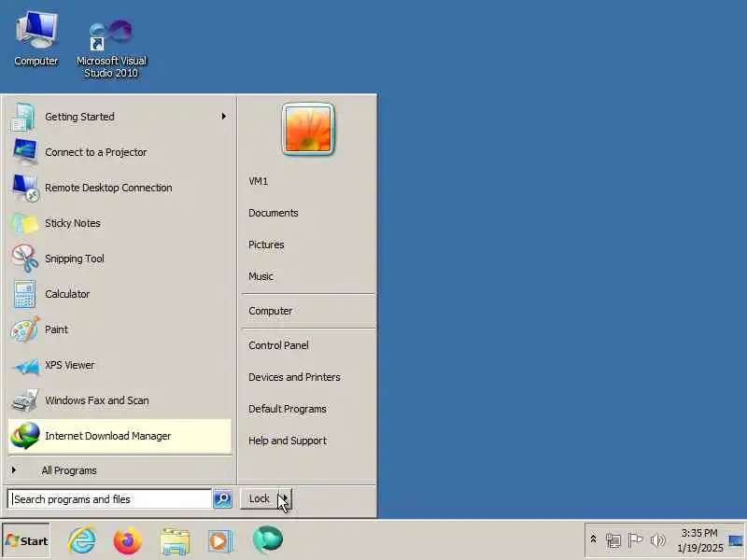The image size is (747, 560).
Task: Select the Snipping Tool label
Action: tap(75, 259)
